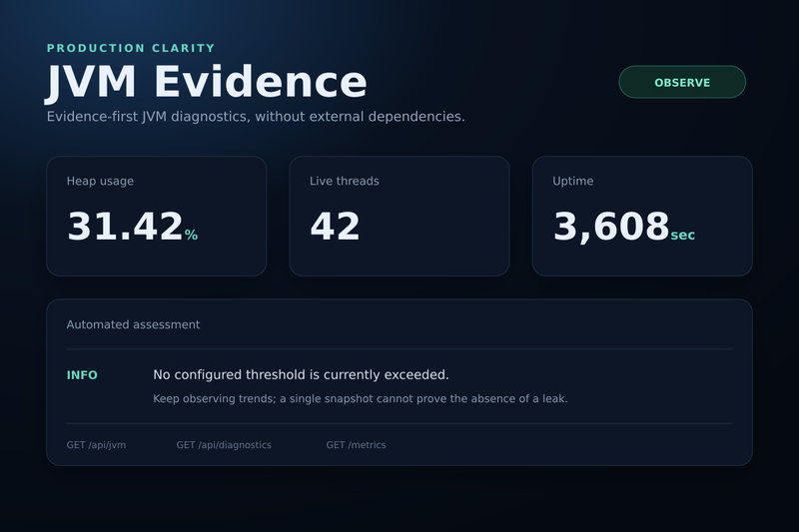Click the OBSERVE status button
This screenshot has width=799, height=532.
pyautogui.click(x=682, y=82)
